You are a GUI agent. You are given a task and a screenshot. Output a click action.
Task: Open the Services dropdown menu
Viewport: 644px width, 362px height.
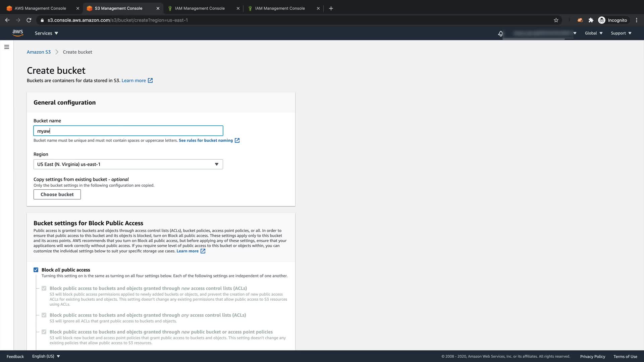(46, 33)
